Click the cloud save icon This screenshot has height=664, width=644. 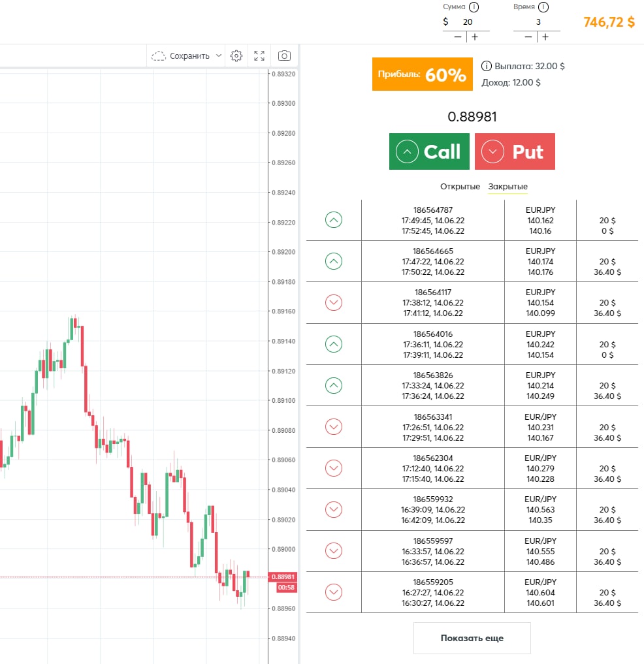coord(159,56)
